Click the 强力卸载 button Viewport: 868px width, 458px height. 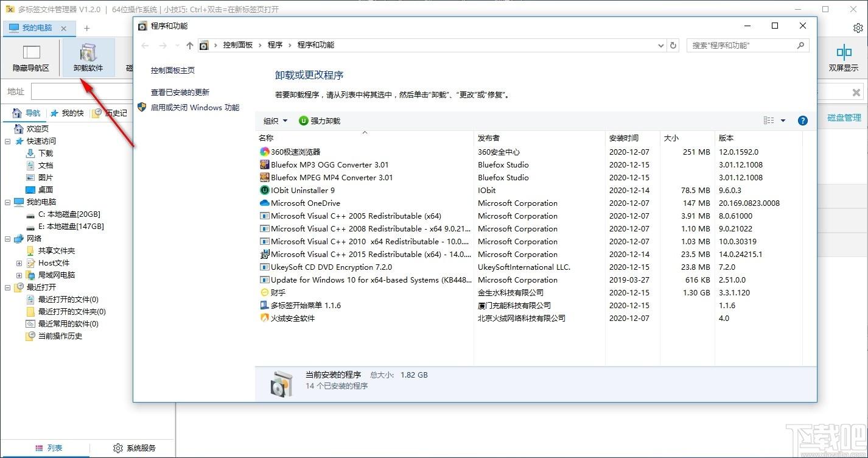pyautogui.click(x=320, y=121)
